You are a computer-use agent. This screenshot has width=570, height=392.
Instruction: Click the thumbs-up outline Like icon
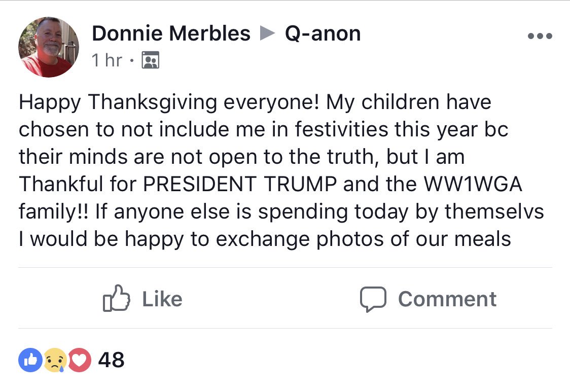click(116, 298)
